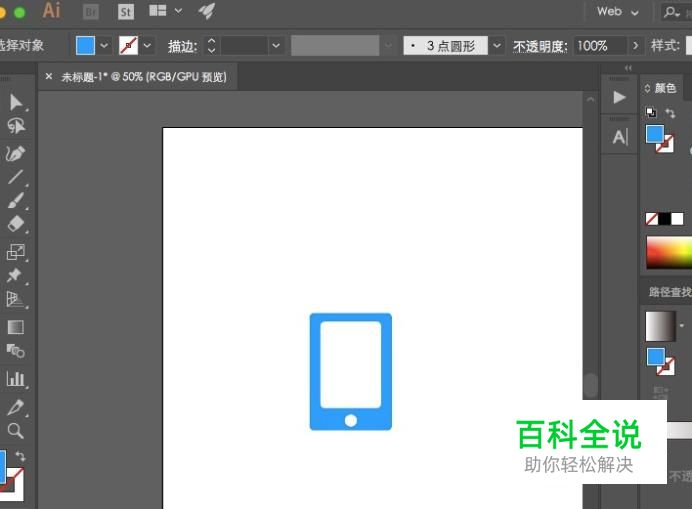
Task: Select the Line Segment tool
Action: [x=15, y=177]
